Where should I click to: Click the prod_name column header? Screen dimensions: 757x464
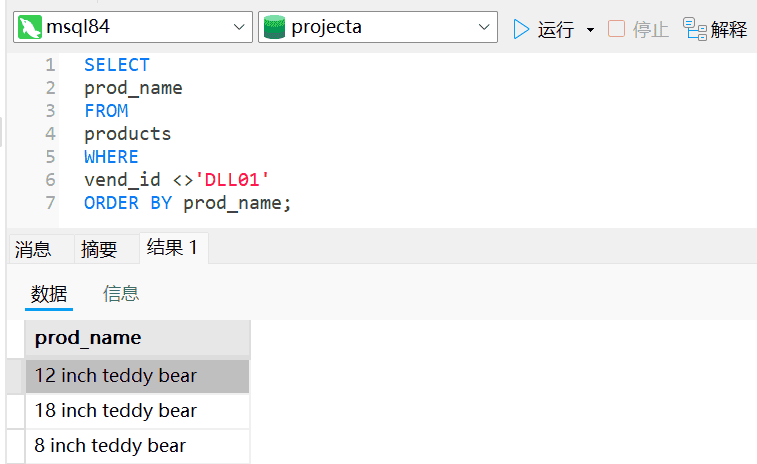pyautogui.click(x=137, y=337)
